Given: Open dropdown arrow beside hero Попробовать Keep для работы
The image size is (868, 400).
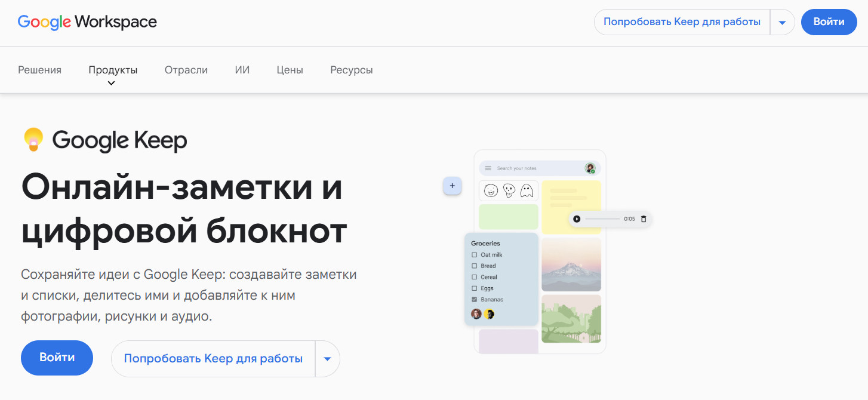Looking at the screenshot, I should click(x=327, y=359).
